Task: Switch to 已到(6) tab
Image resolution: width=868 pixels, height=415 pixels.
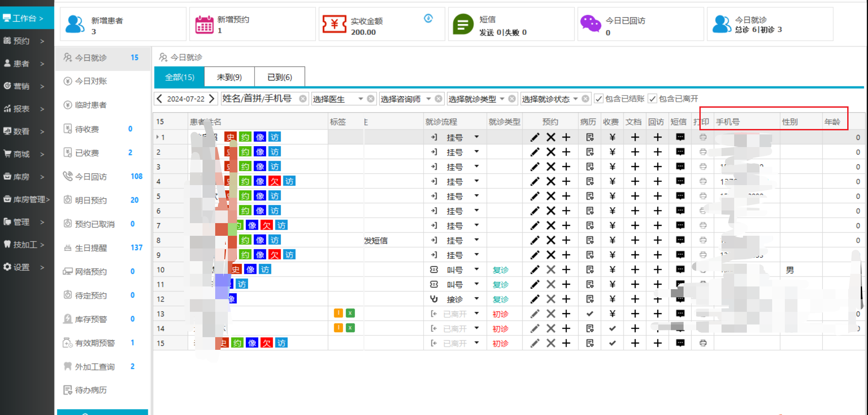Action: point(279,77)
